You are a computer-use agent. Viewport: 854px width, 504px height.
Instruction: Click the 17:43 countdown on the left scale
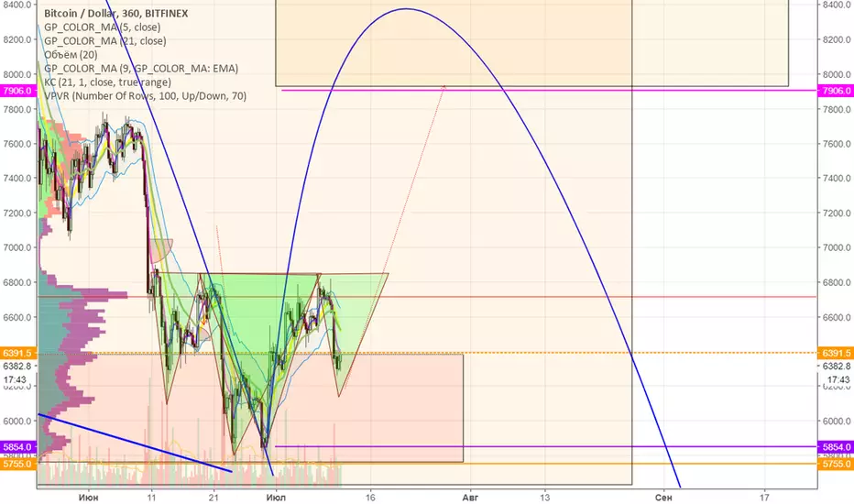click(x=15, y=379)
